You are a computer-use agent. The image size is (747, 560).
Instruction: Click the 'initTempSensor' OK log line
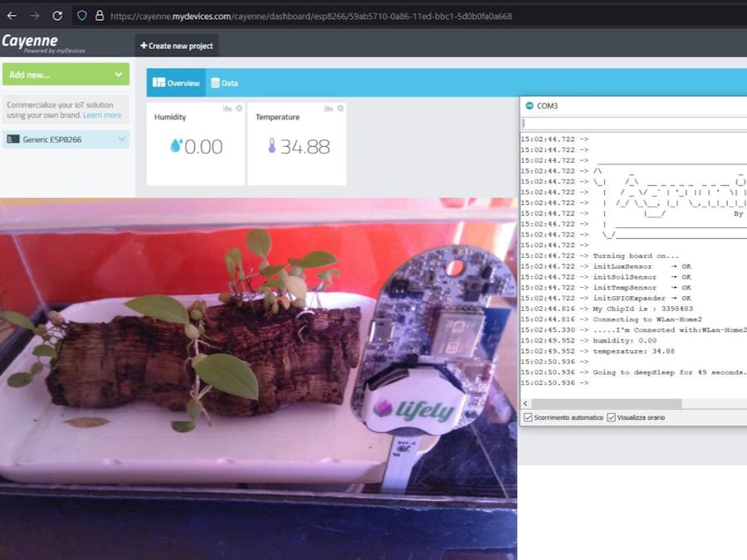(642, 288)
